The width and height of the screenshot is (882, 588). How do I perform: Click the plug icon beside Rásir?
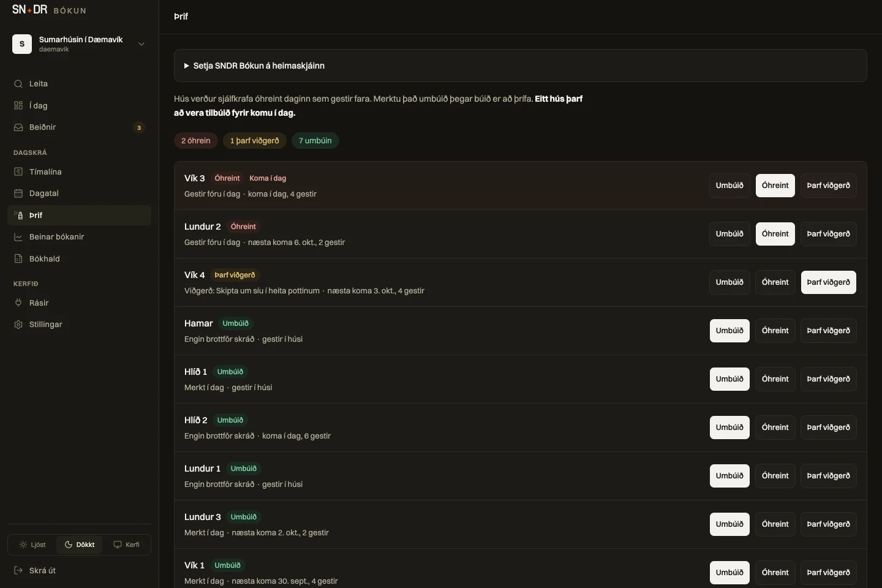[18, 303]
